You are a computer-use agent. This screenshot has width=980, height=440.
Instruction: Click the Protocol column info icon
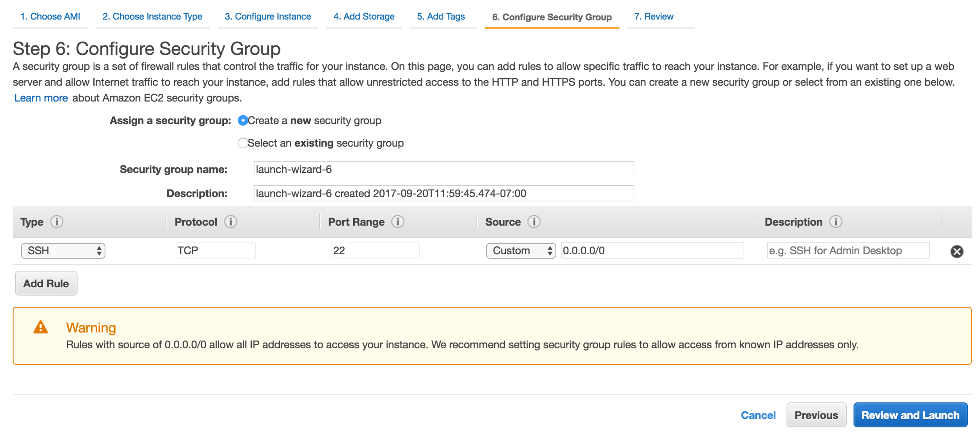click(x=230, y=222)
